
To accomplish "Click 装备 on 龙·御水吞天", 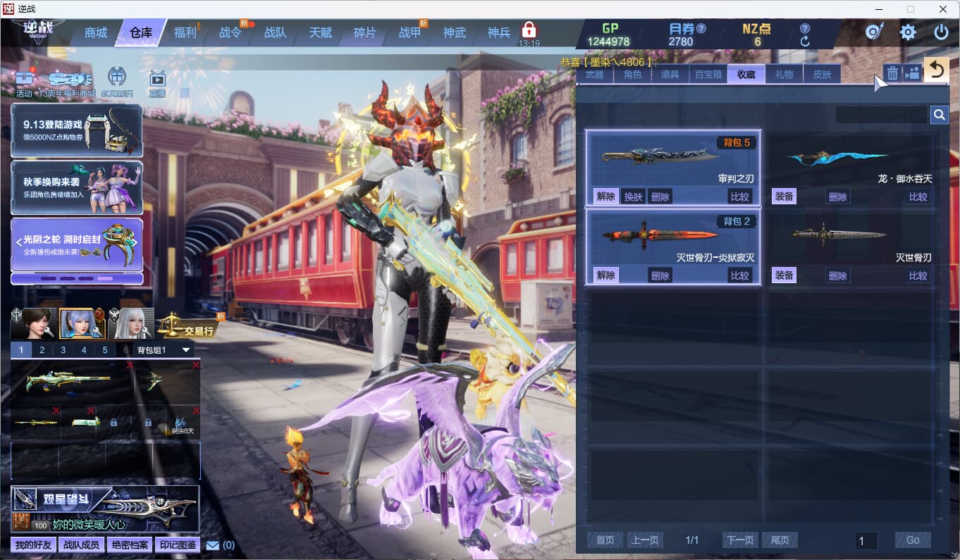I will (784, 197).
